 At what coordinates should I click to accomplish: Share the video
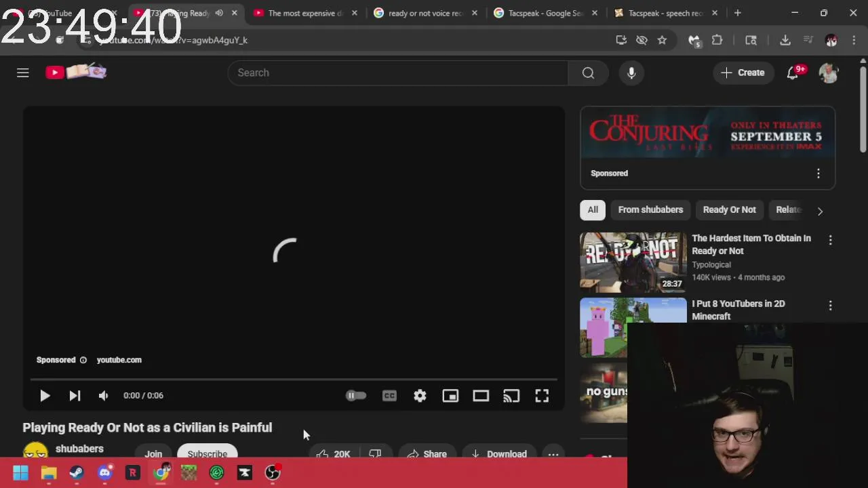click(x=427, y=453)
